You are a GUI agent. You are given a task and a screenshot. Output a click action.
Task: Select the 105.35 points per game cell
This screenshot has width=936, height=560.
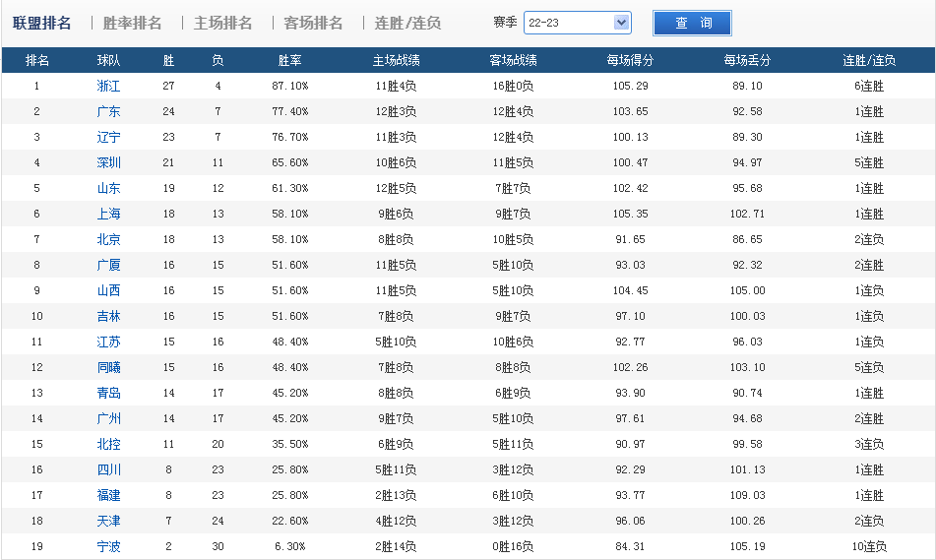pos(630,214)
